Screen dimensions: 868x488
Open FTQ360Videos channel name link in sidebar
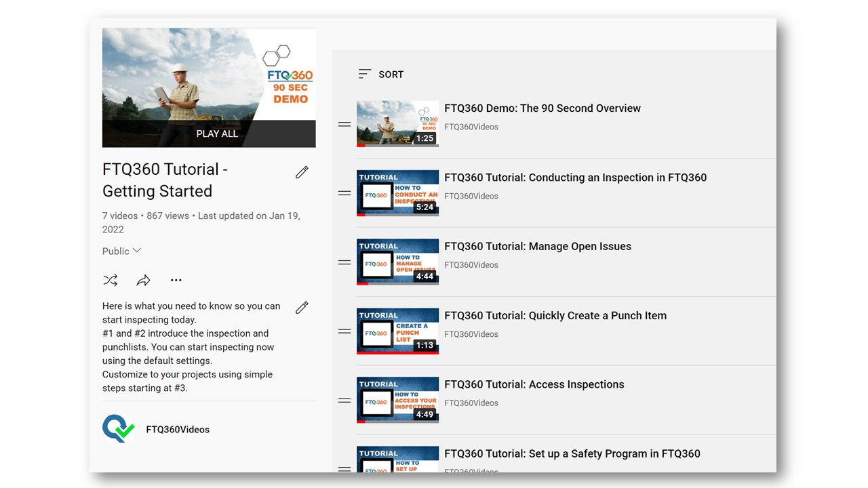178,430
